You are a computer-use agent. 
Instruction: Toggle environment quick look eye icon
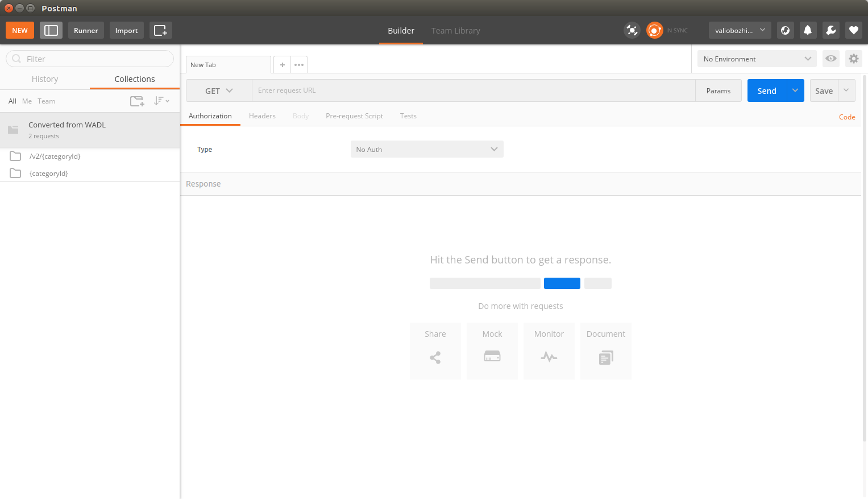(x=831, y=59)
